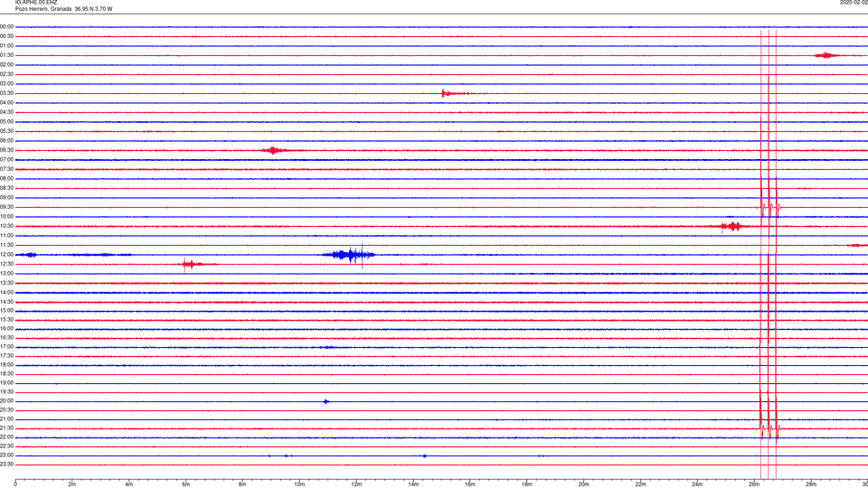The image size is (868, 488).
Task: Click the 12:00 trace time label
Action: [6, 255]
